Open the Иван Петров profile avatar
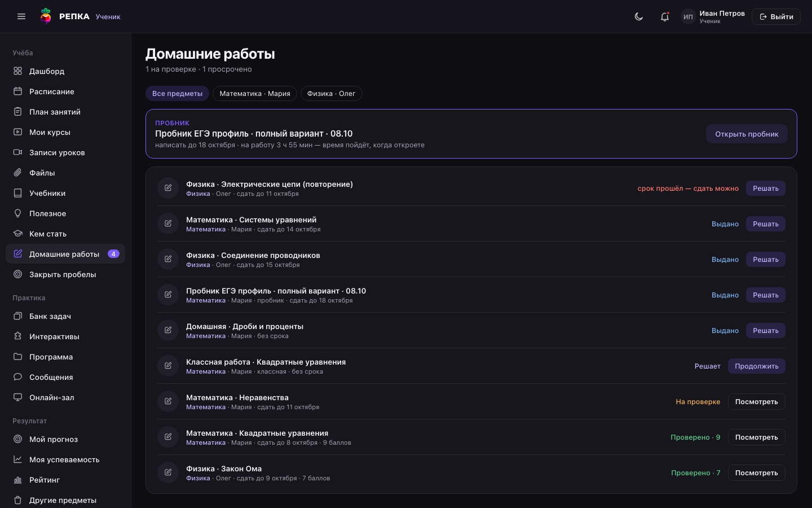The width and height of the screenshot is (812, 508). click(x=688, y=16)
